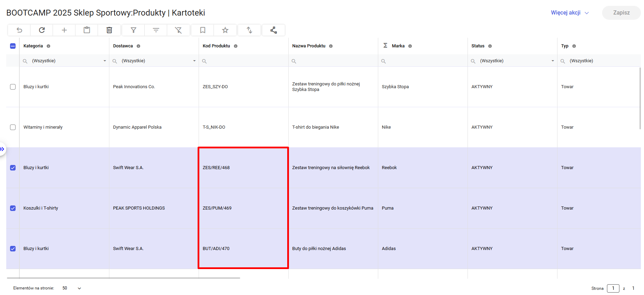Image resolution: width=644 pixels, height=295 pixels.
Task: Uncheck the PEAK SPORTS HOLDINGS row checkbox
Action: (x=13, y=208)
